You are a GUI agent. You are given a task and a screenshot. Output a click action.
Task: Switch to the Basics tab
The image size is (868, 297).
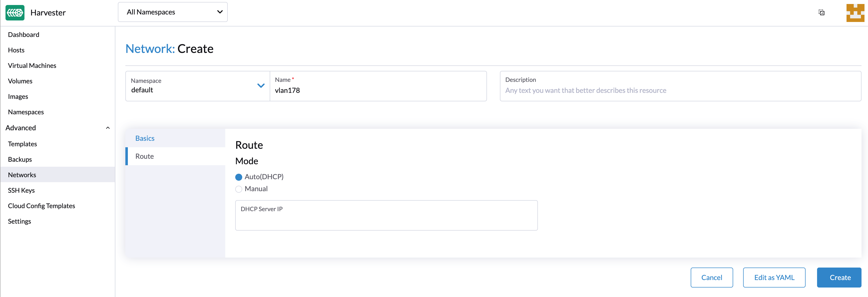tap(145, 138)
